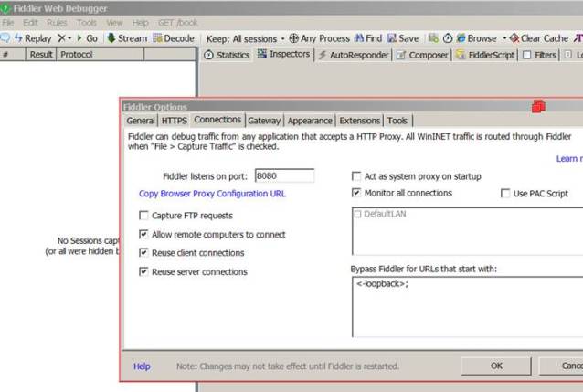Open the Rules menu
Image resolution: width=583 pixels, height=392 pixels.
(x=57, y=23)
